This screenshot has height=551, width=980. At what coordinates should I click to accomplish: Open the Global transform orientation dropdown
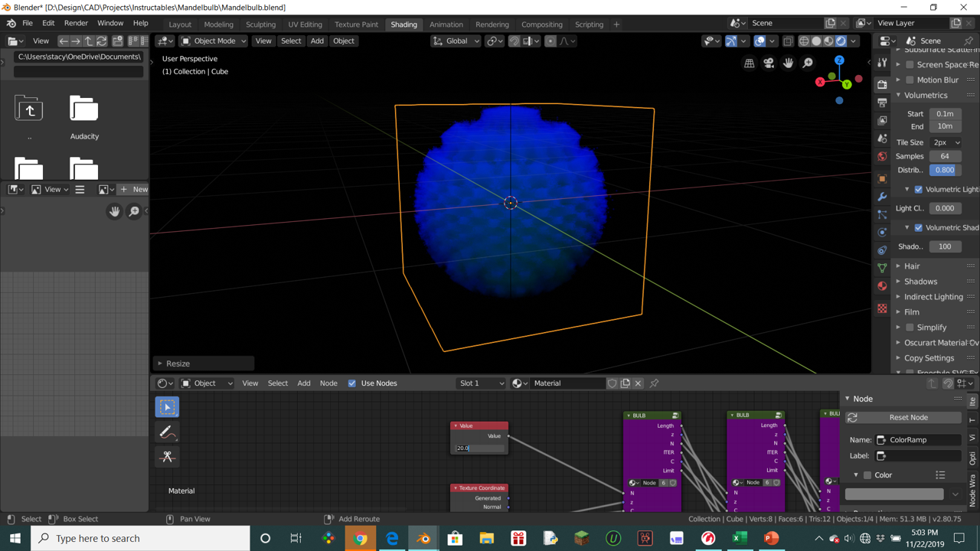[456, 41]
